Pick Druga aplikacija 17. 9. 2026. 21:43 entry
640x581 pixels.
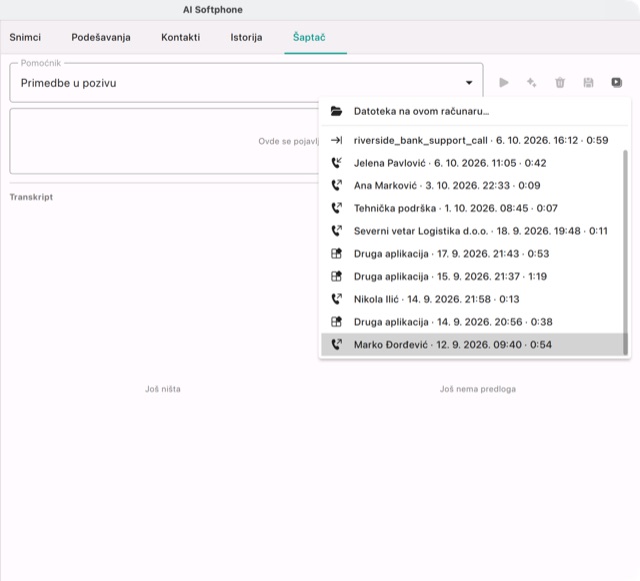point(473,254)
